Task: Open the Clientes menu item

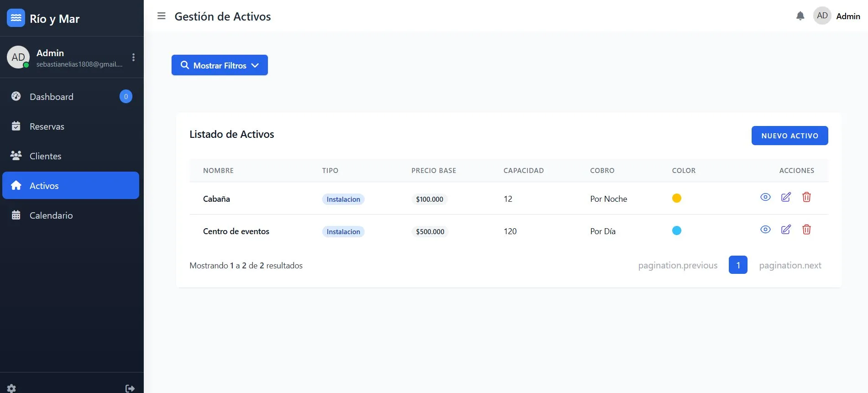Action: pyautogui.click(x=71, y=156)
